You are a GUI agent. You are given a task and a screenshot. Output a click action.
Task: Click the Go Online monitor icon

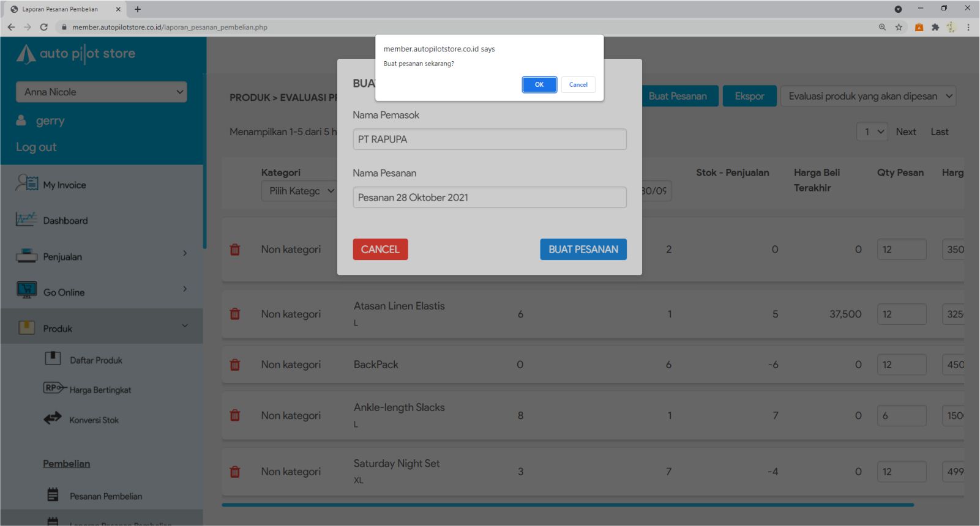pos(26,291)
